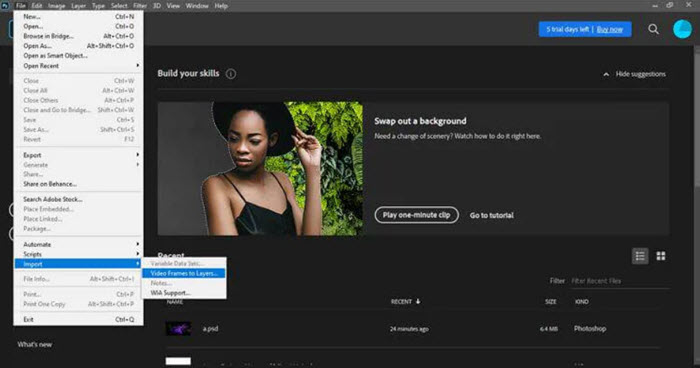Select Share on Behance...
This screenshot has height=368, width=700.
pos(78,184)
